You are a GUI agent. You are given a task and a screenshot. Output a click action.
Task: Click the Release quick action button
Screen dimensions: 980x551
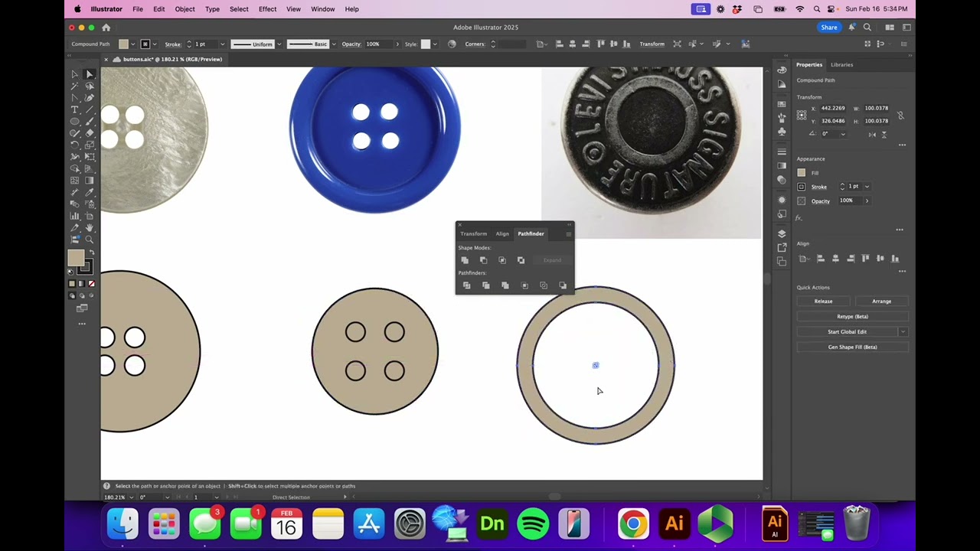pos(823,301)
